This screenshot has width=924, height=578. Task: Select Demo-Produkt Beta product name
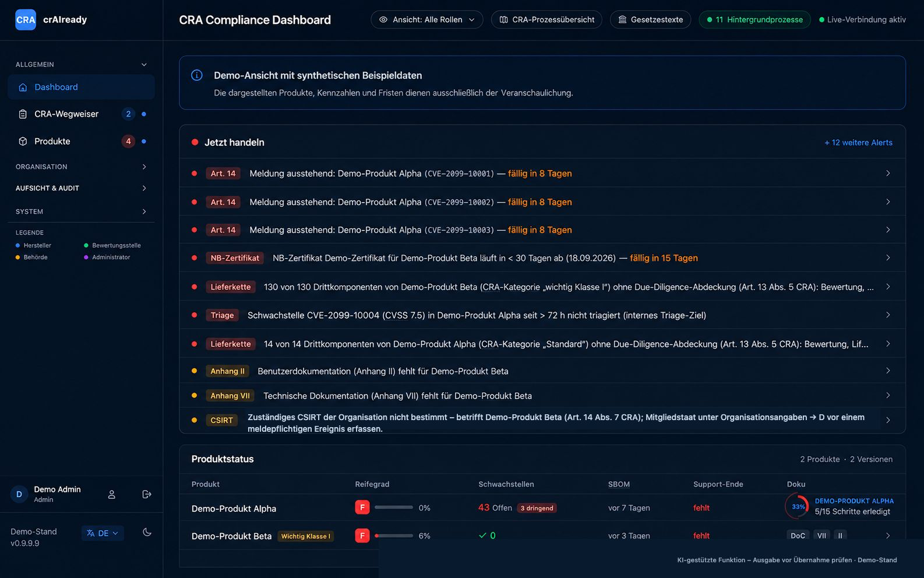coord(231,536)
